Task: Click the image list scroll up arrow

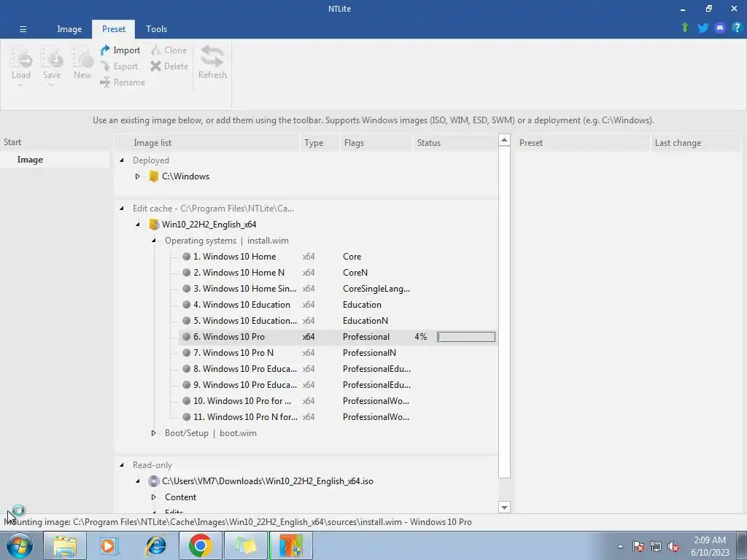Action: [504, 140]
